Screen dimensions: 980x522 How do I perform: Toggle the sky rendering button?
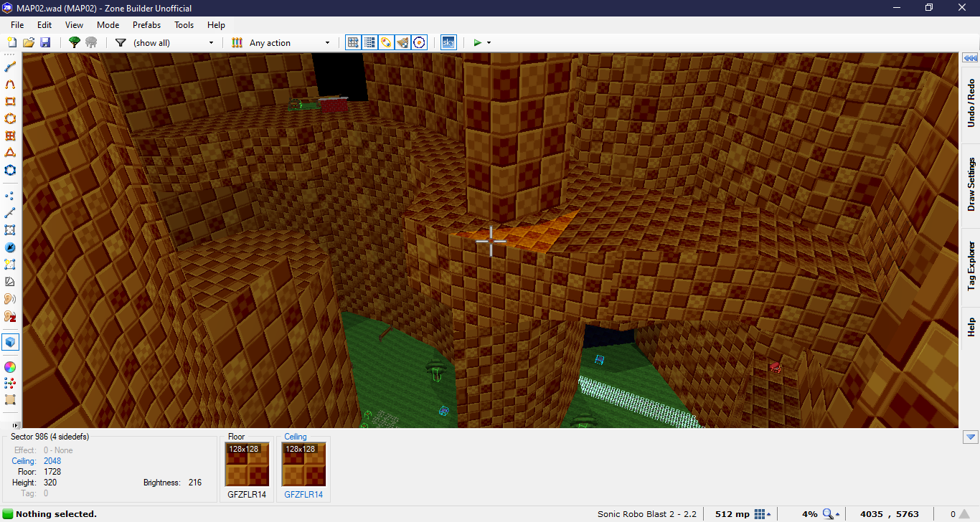click(x=448, y=42)
